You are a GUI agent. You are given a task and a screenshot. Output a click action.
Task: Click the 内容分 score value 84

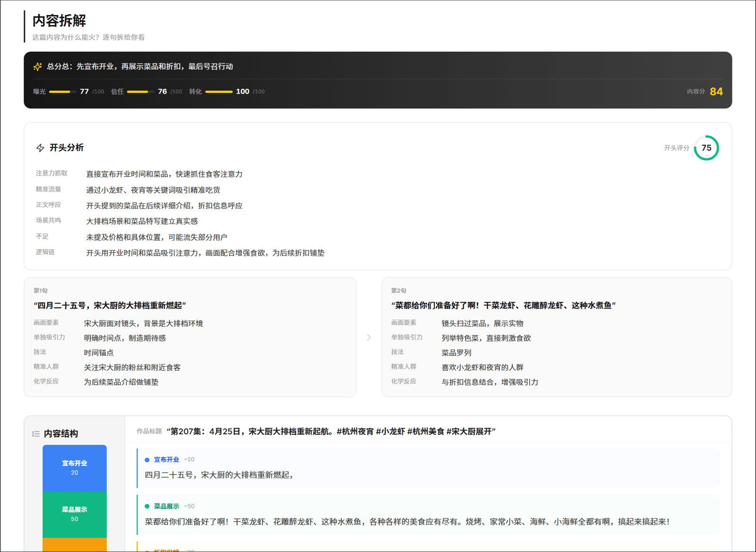[716, 92]
